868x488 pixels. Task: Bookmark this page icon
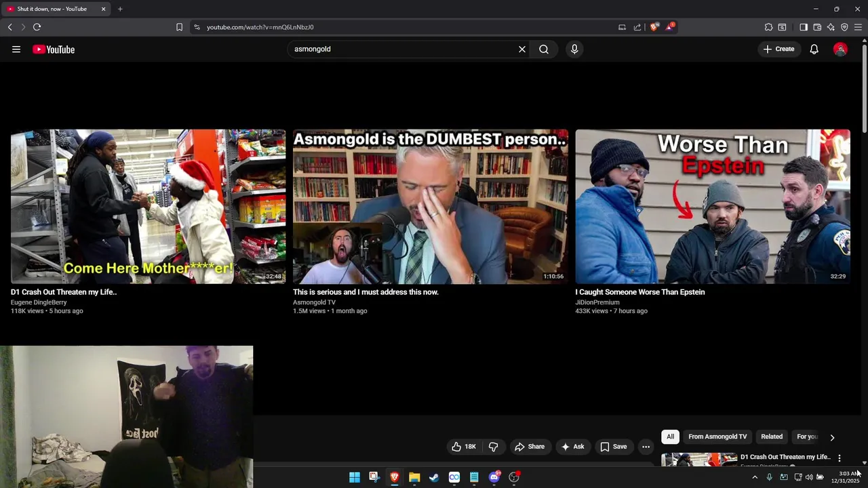[x=179, y=27]
